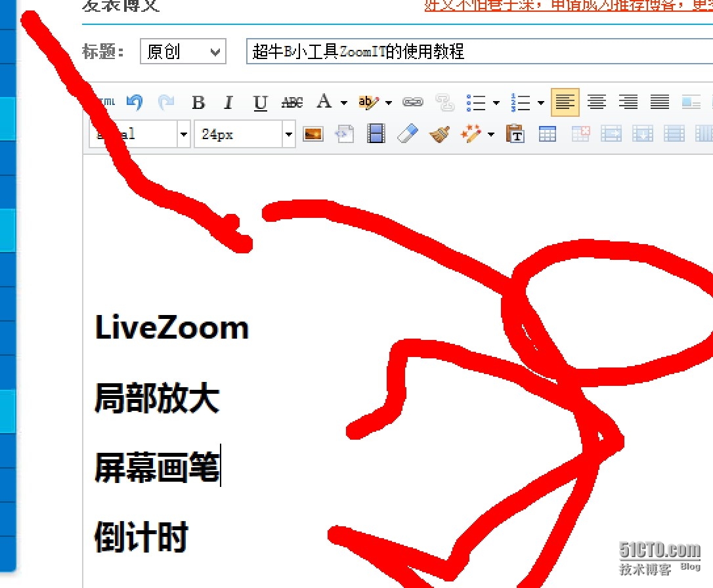
Task: Click the delete table icon
Action: click(580, 134)
